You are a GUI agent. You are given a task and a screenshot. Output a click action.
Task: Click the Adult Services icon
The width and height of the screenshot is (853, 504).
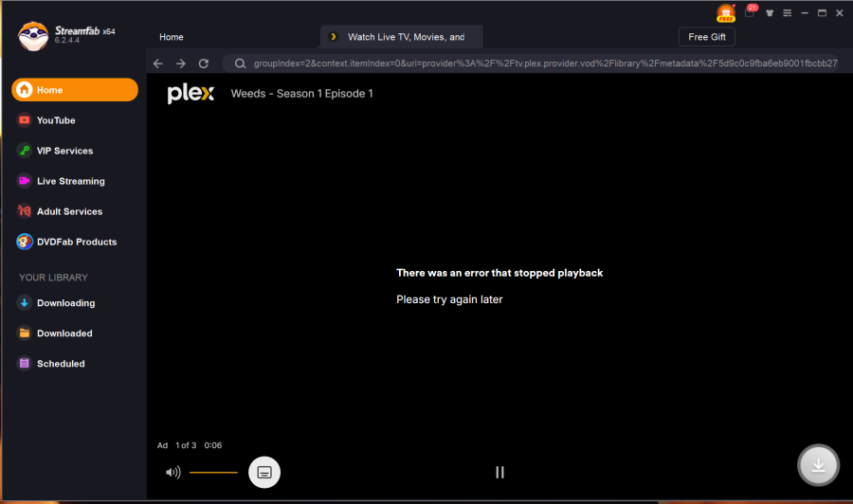pos(24,211)
